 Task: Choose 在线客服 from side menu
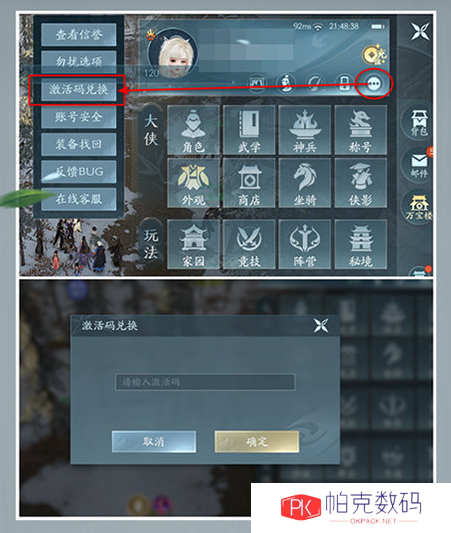click(x=79, y=199)
